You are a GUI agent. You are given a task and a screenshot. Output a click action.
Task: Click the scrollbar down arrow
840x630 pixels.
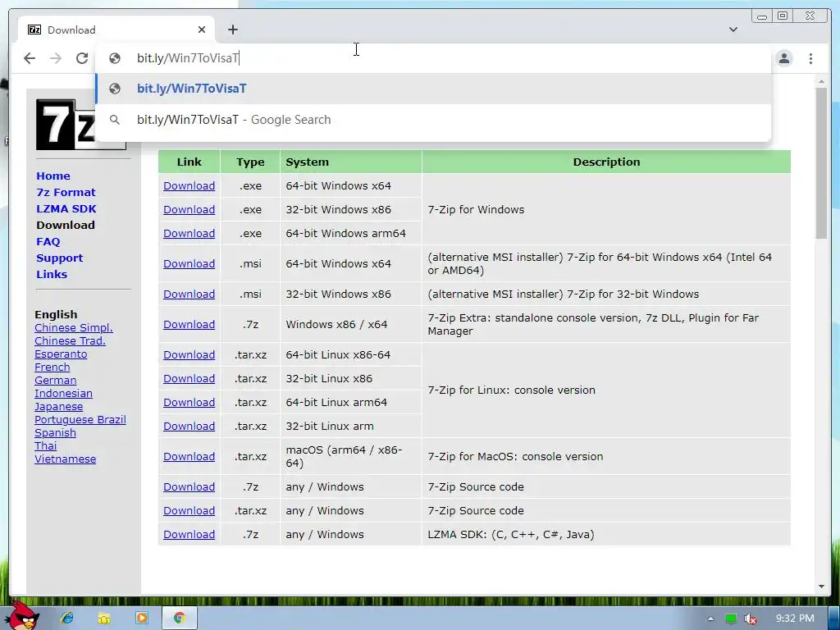(x=821, y=587)
